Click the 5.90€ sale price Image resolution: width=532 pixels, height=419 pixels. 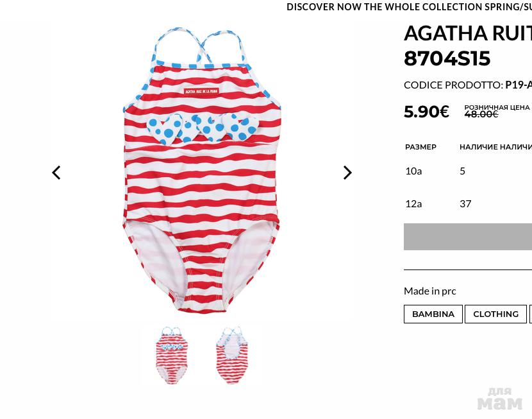(x=426, y=112)
